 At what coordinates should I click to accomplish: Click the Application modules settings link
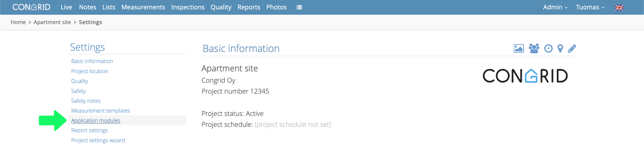(x=95, y=120)
